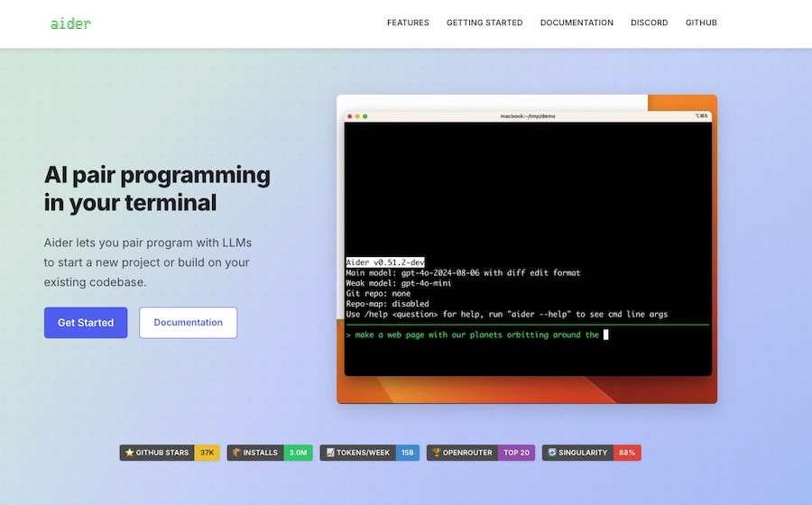Go to Getting Started in the top navigation
Screen dimensions: 812x505
[484, 23]
